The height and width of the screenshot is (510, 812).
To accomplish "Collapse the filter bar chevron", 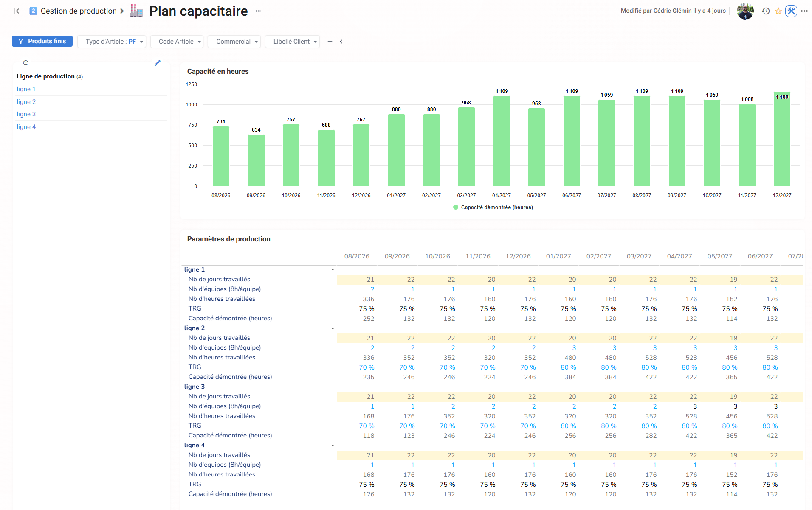I will [341, 42].
